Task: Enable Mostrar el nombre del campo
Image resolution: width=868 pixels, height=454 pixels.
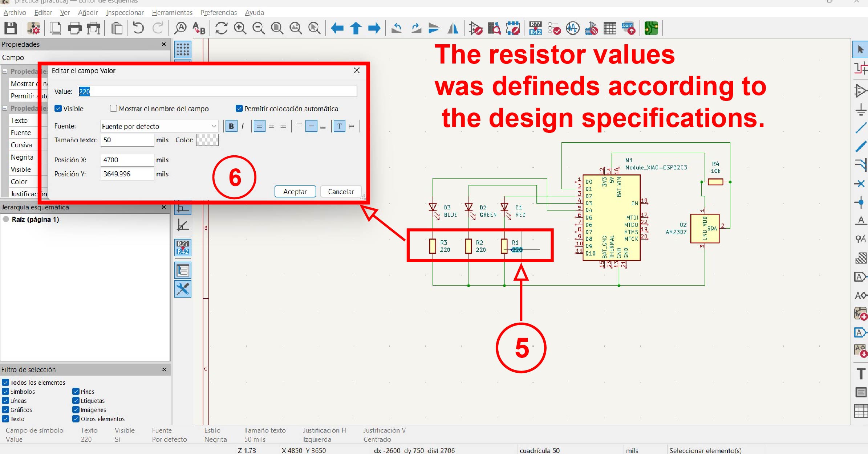Action: coord(113,109)
